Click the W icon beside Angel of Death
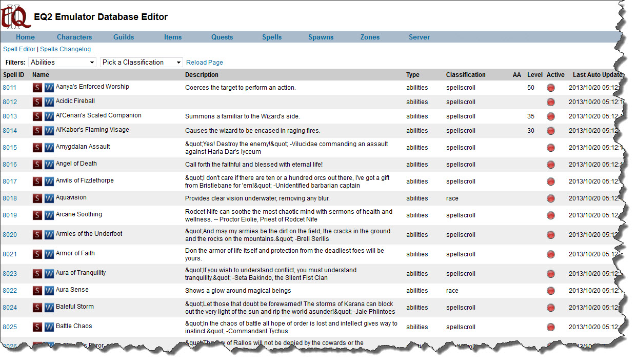This screenshot has height=364, width=637. coord(49,165)
